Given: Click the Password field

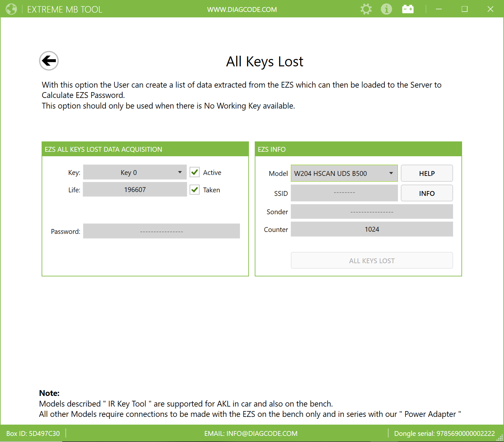Looking at the screenshot, I should (162, 231).
